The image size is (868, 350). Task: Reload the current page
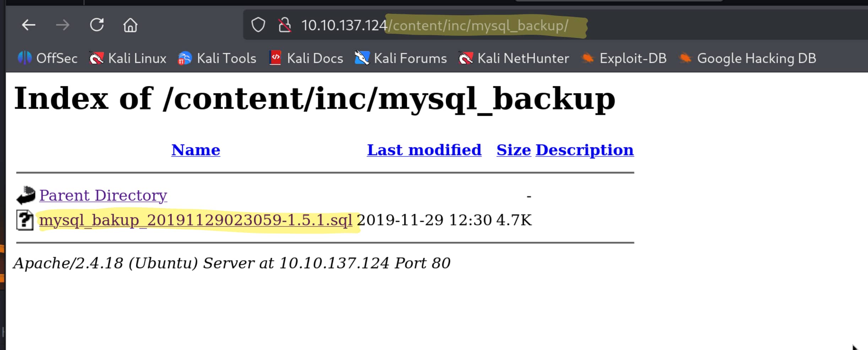tap(97, 25)
